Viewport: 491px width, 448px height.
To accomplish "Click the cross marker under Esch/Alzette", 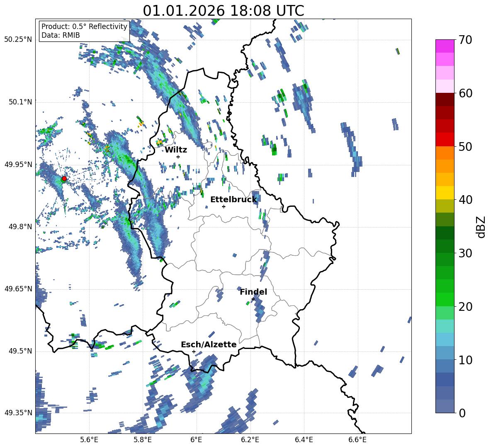I will coord(194,351).
